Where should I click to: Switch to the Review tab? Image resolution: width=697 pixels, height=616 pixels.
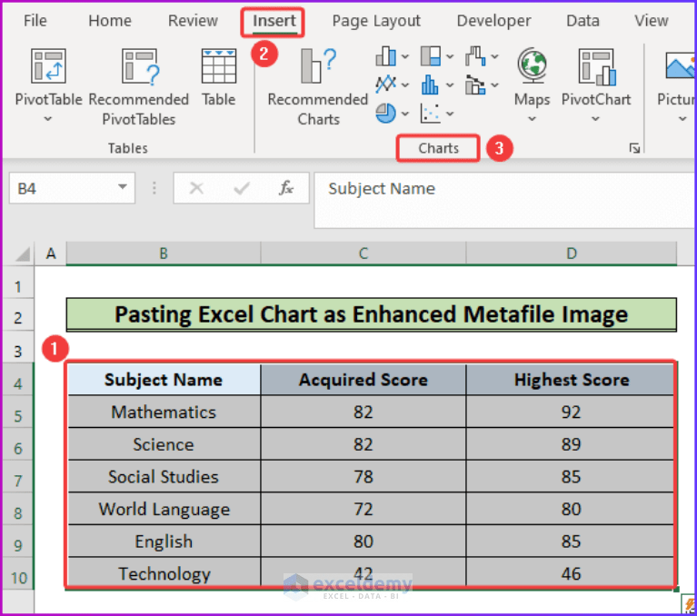[x=193, y=21]
